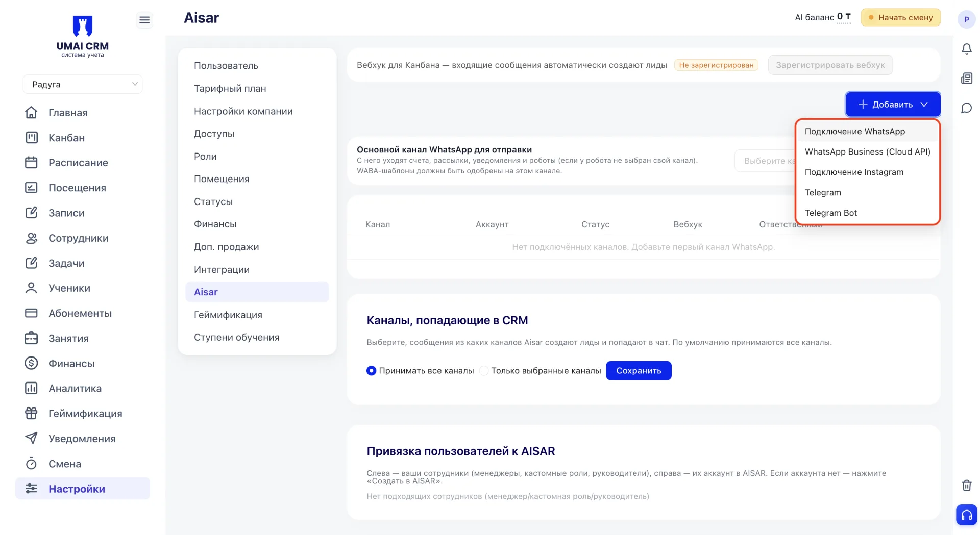Choose Подключение Instagram from the menu

(868, 172)
